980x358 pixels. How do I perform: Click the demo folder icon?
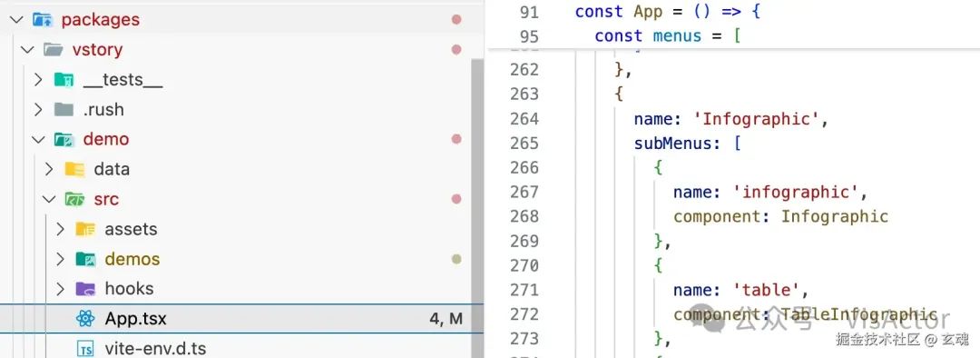tap(64, 139)
